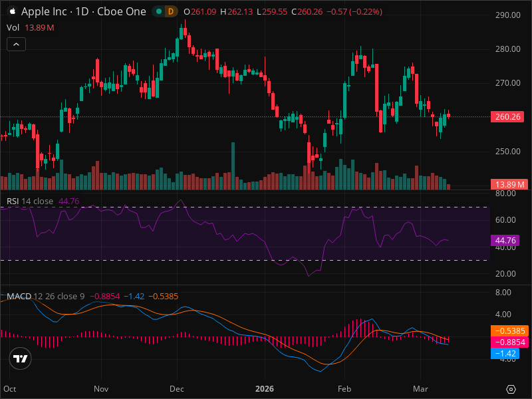532x399 pixels.
Task: Click the blue −1.42 MACD line label
Action: [505, 354]
